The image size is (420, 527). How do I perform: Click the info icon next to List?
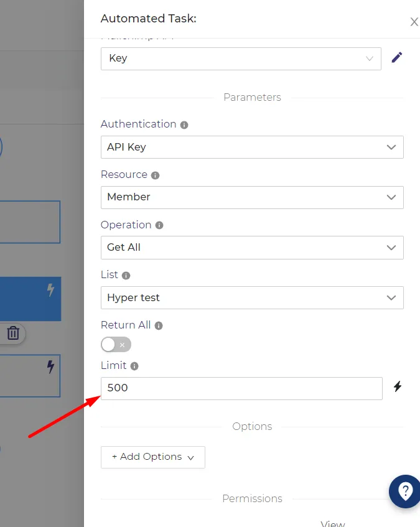coord(126,276)
